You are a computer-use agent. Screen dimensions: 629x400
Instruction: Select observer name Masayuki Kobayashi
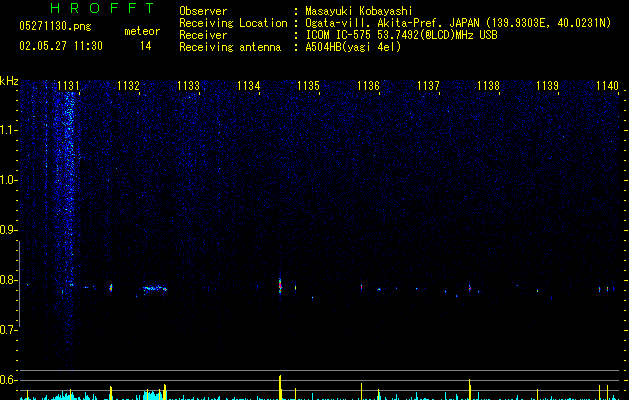click(x=359, y=11)
